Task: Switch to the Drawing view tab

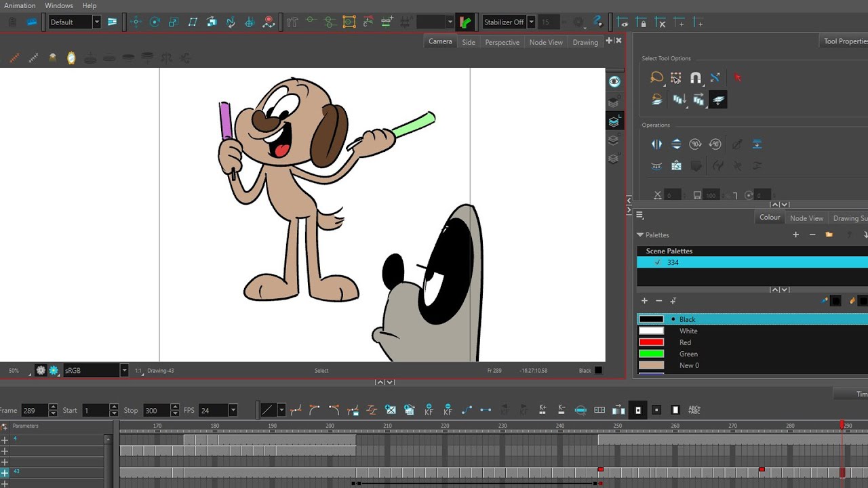Action: point(585,42)
